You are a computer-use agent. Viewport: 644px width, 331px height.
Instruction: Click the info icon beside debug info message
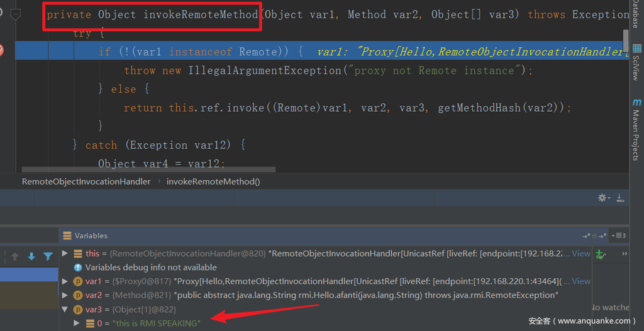pos(77,268)
